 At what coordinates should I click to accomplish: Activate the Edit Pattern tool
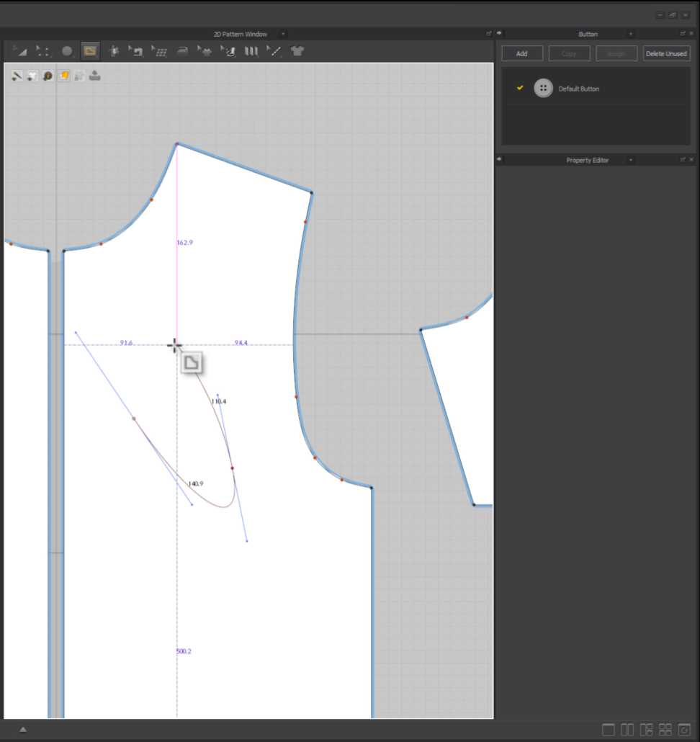(x=43, y=51)
